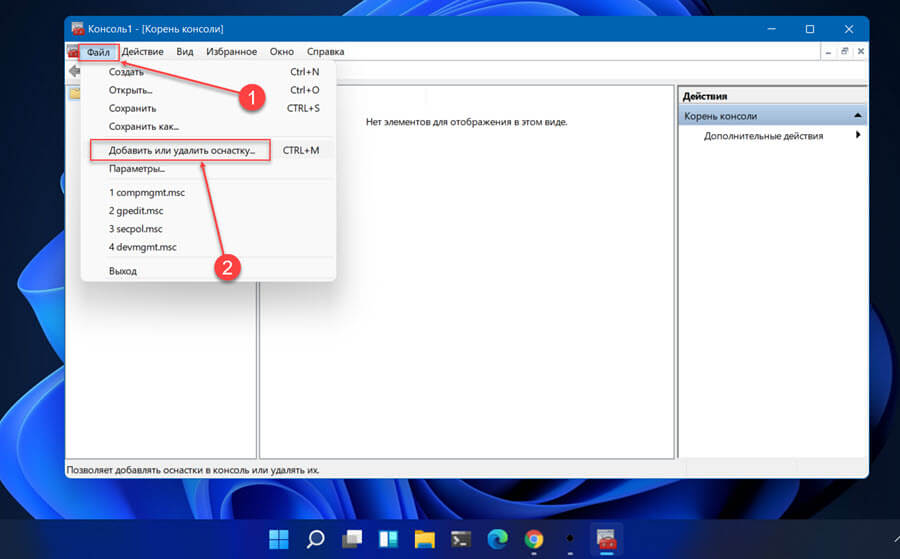The image size is (900, 559).
Task: Open the Файл menu
Action: pyautogui.click(x=98, y=52)
